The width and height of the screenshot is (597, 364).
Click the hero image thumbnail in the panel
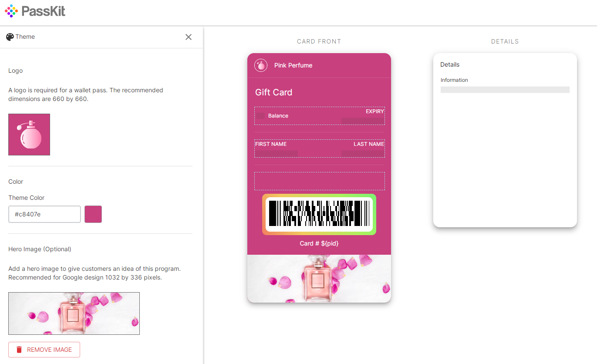coord(74,313)
